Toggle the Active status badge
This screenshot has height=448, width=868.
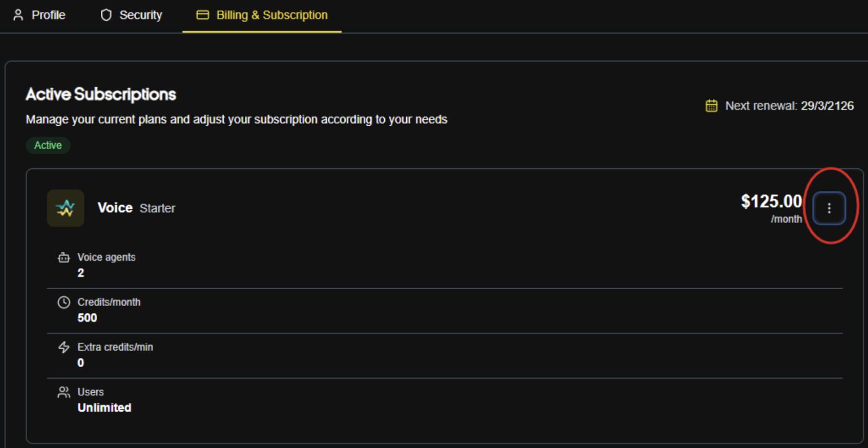point(48,145)
